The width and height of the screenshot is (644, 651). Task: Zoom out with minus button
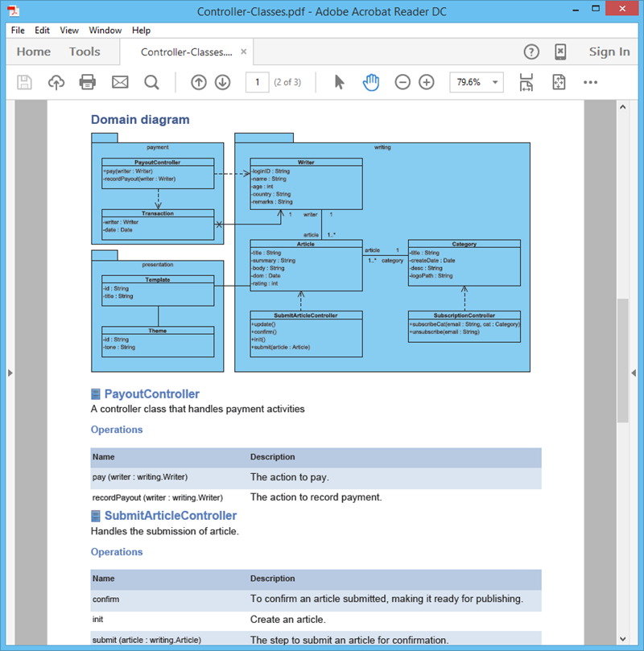402,82
